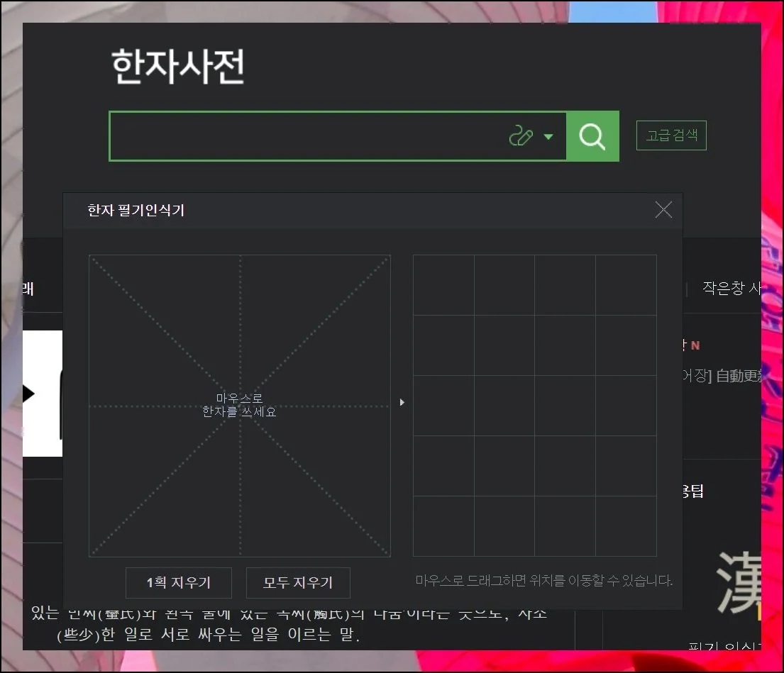Click 1획 지우기 to undo one stroke

click(179, 583)
